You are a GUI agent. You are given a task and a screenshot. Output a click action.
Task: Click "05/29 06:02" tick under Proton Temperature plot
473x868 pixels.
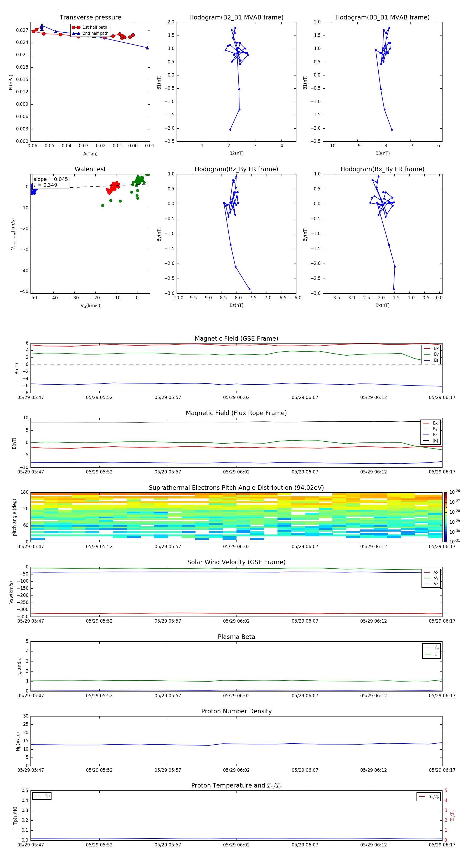pos(236,845)
